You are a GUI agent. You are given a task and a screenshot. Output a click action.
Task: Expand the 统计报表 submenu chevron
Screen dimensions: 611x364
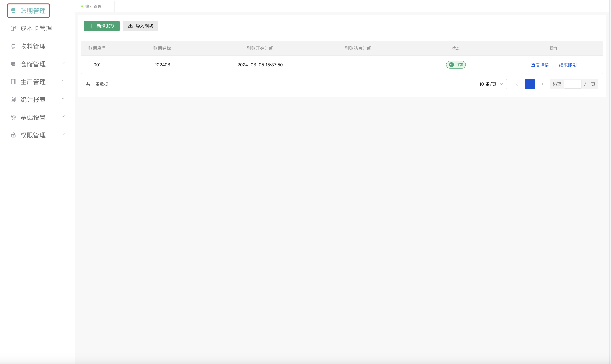[63, 99]
